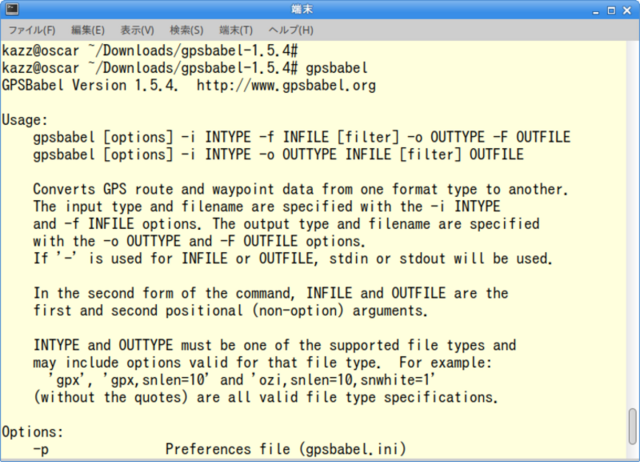Click 'first and second positional' line
The image size is (640, 462).
pos(231,311)
